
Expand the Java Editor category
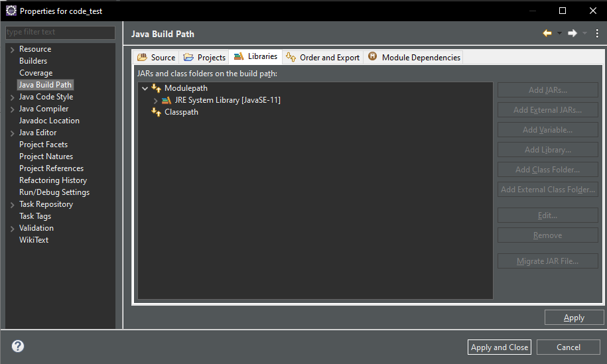(x=13, y=133)
